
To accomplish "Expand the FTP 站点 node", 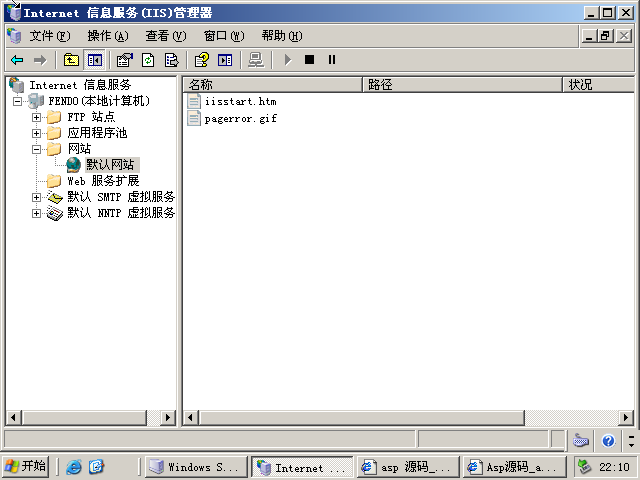I will coord(36,117).
